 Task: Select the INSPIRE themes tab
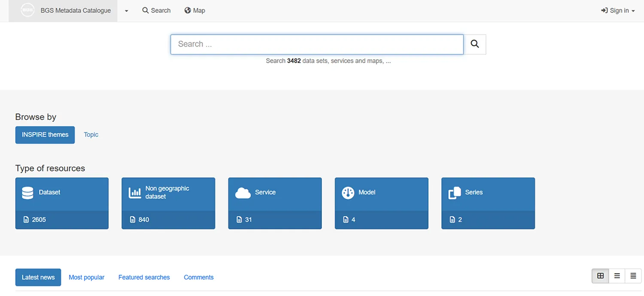(x=45, y=135)
